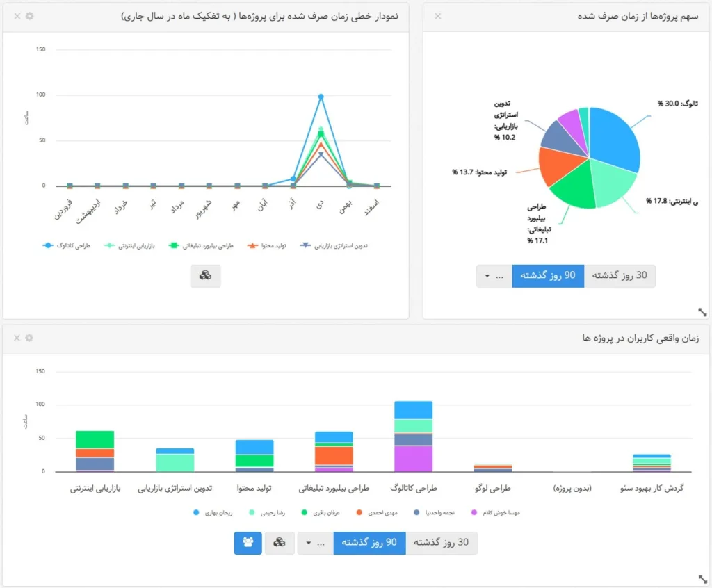Open settings gear of line chart widget
Image resolution: width=712 pixels, height=588 pixels.
(29, 16)
